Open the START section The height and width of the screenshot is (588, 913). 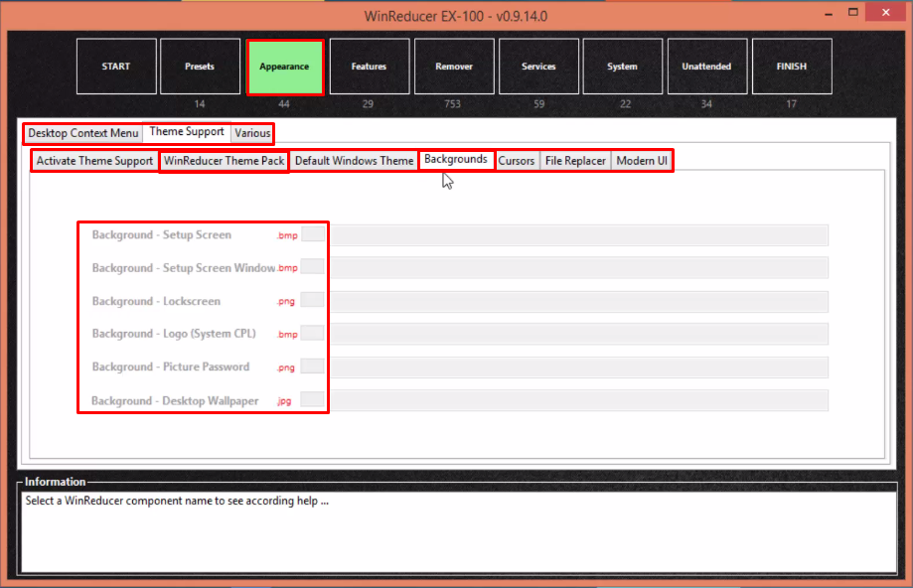point(116,67)
